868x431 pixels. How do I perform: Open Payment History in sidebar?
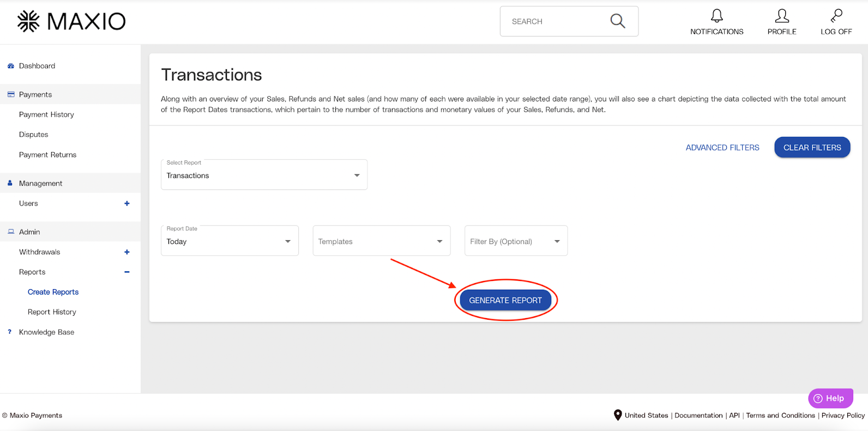pos(46,115)
